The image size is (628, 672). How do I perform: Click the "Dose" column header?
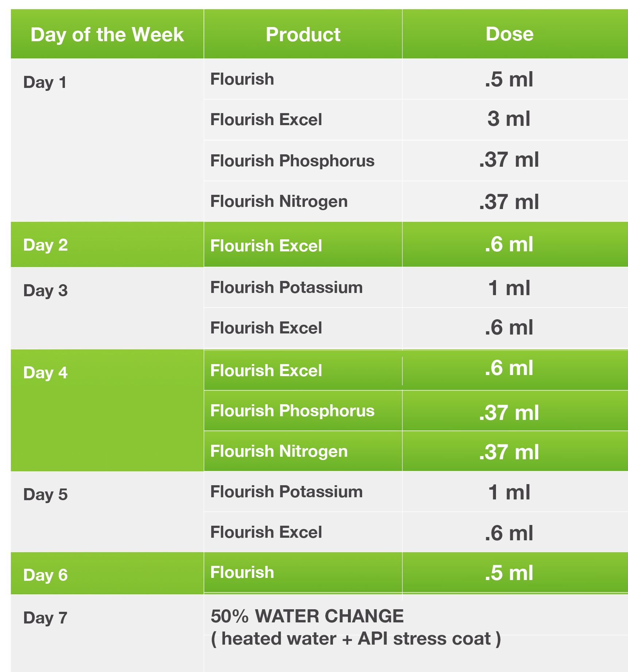[x=509, y=34]
